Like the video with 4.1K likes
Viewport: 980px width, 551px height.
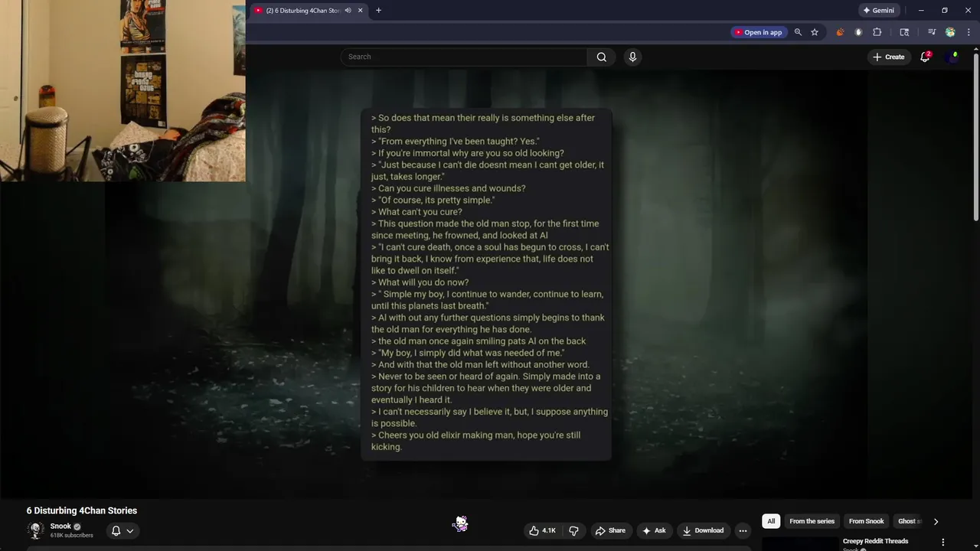(x=543, y=530)
